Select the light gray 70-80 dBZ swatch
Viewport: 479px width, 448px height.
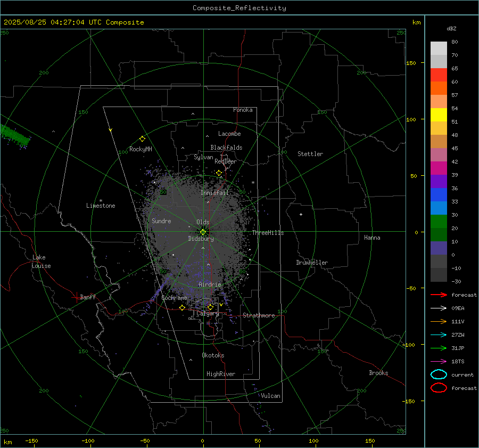439,48
